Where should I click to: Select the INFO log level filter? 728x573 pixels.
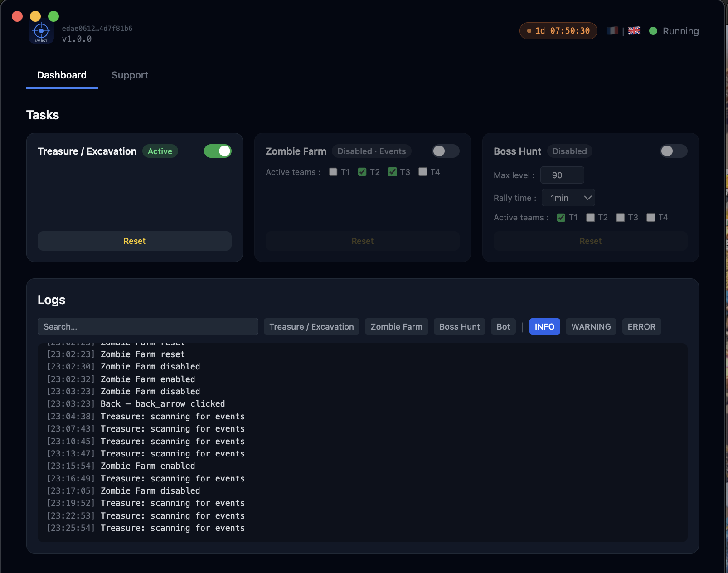(x=544, y=326)
